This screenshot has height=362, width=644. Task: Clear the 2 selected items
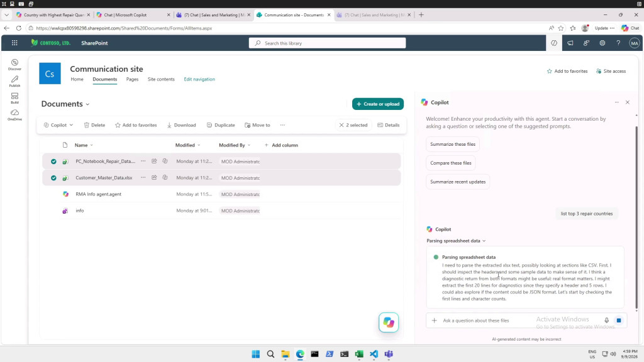[x=353, y=125]
